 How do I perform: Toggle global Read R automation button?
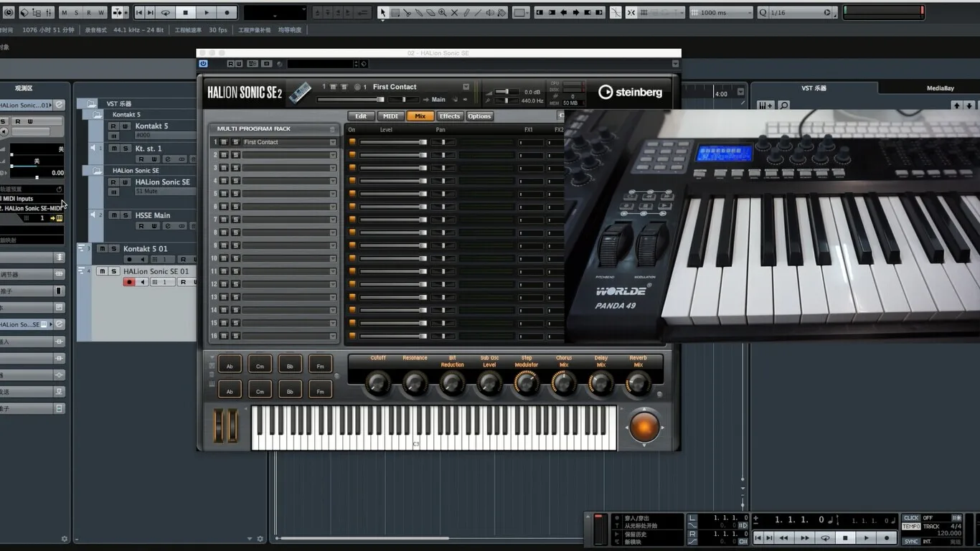[x=89, y=12]
